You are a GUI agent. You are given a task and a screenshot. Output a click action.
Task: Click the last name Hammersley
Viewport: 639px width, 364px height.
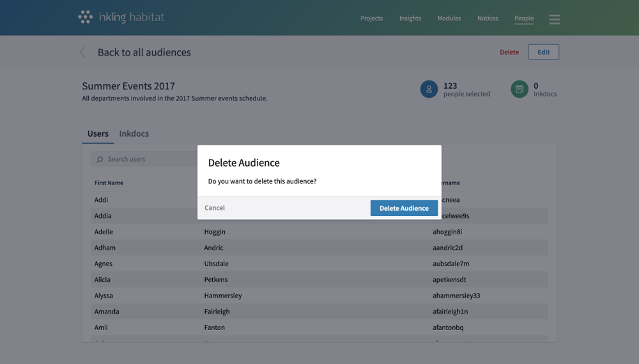(x=223, y=296)
